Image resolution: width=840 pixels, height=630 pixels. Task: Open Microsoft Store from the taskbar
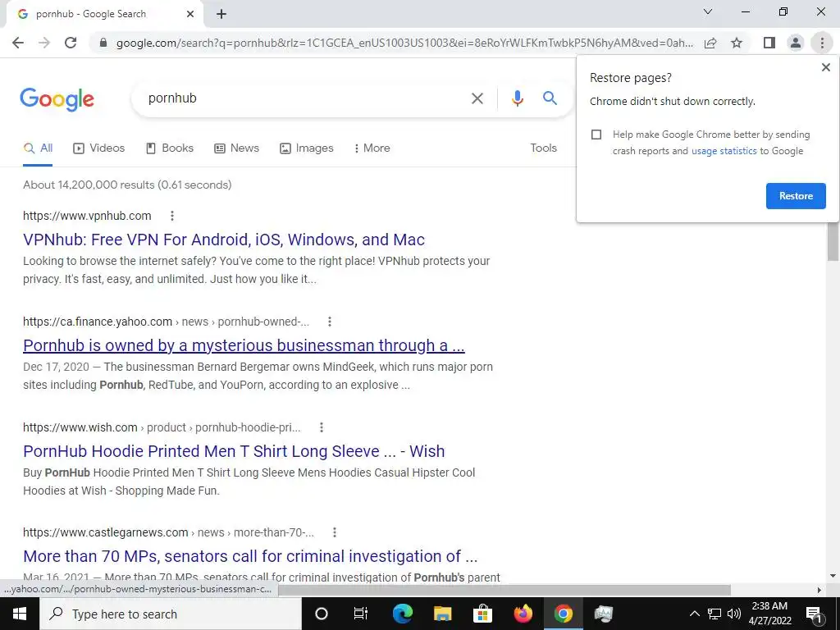[x=482, y=614]
